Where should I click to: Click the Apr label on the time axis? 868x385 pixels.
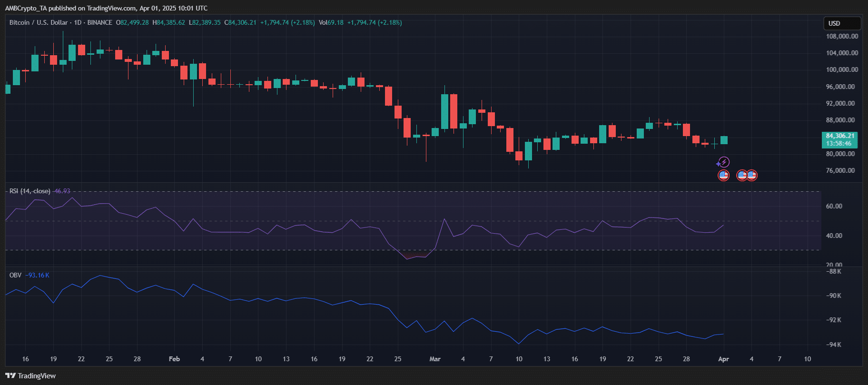(723, 359)
